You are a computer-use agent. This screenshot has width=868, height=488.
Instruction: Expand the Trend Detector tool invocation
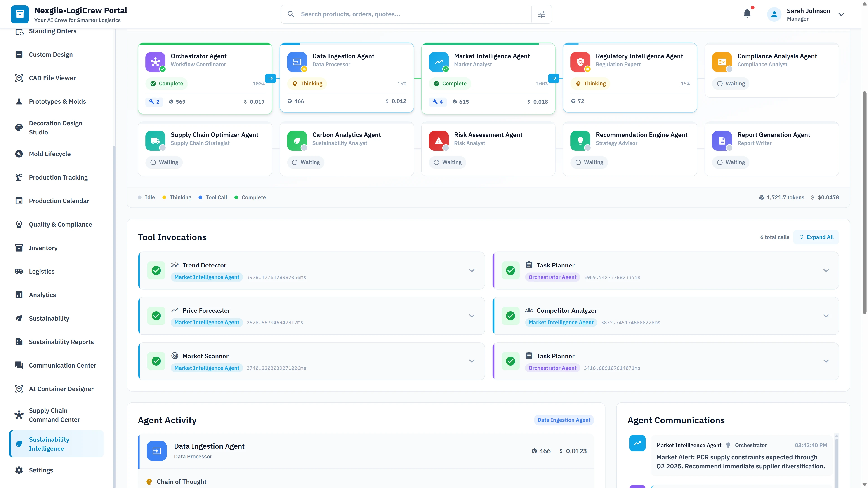tap(472, 270)
